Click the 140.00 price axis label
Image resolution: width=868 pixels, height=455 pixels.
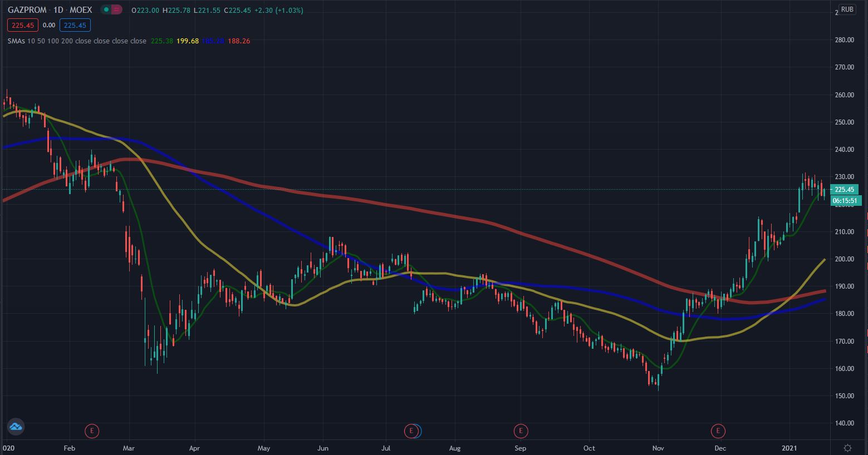tap(844, 423)
